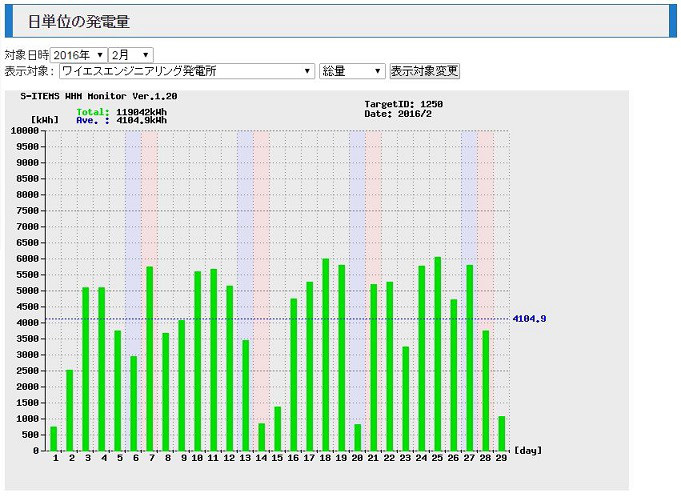Click the 表示対象変更 button

(424, 71)
